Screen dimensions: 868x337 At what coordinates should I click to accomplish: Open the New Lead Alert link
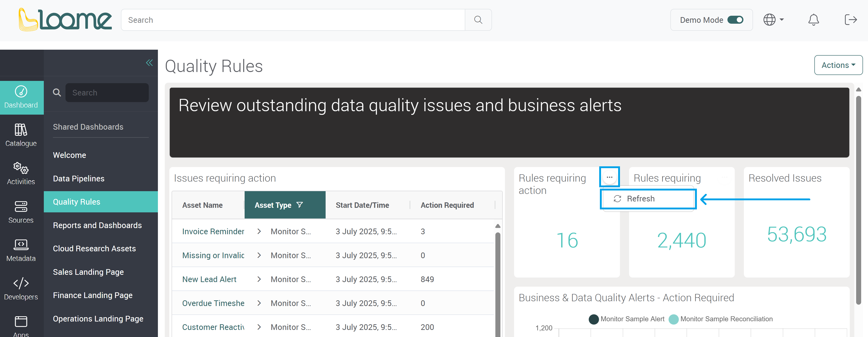coord(209,279)
